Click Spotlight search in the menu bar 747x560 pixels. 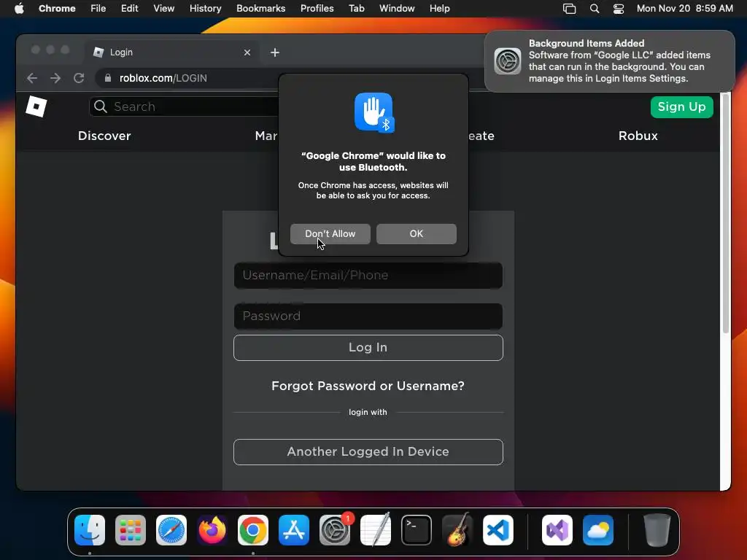(x=595, y=9)
